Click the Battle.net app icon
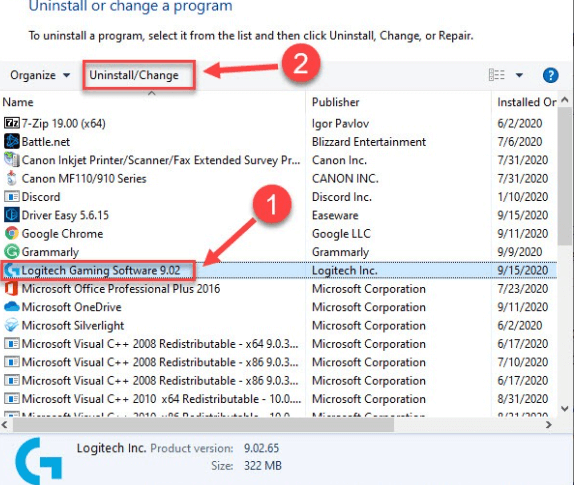The width and height of the screenshot is (574, 485). coord(12,141)
